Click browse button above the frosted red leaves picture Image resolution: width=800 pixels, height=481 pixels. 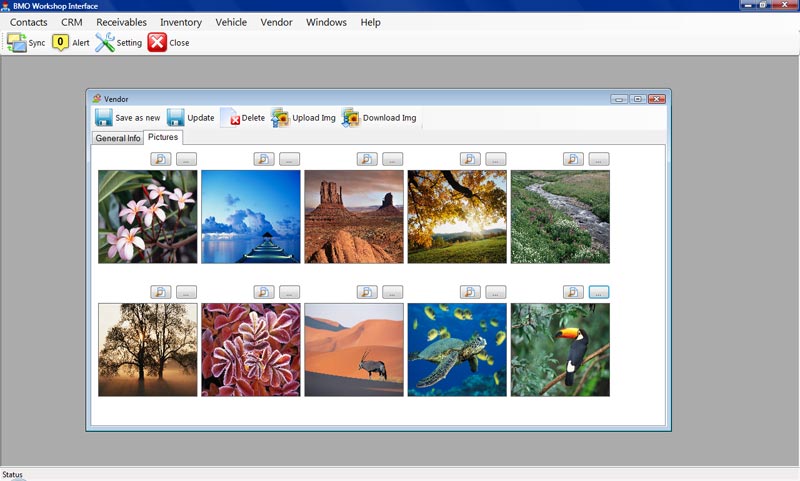point(289,292)
